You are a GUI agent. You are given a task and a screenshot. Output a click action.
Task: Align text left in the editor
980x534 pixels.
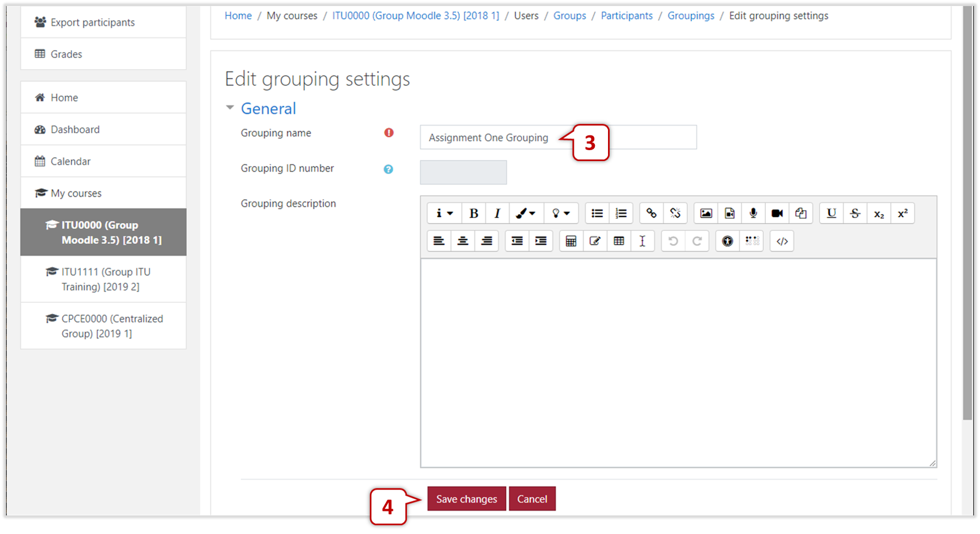pyautogui.click(x=439, y=241)
